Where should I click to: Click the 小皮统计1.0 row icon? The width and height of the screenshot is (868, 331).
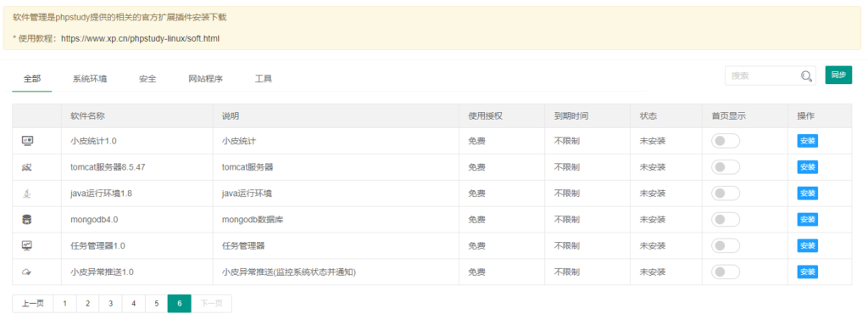pos(27,141)
